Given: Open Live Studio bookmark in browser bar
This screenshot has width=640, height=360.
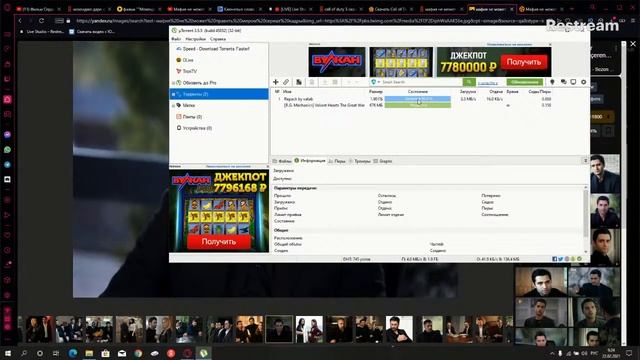Looking at the screenshot, I should [42, 31].
